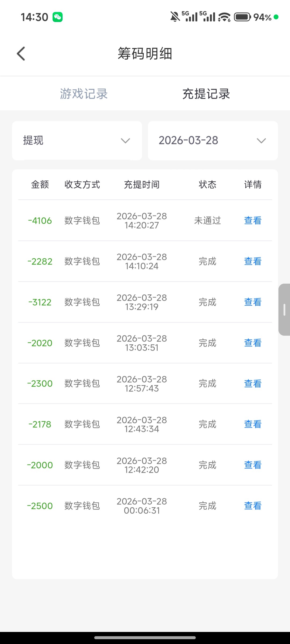Tap the WeChat icon in status bar
This screenshot has height=644, width=290.
(57, 17)
